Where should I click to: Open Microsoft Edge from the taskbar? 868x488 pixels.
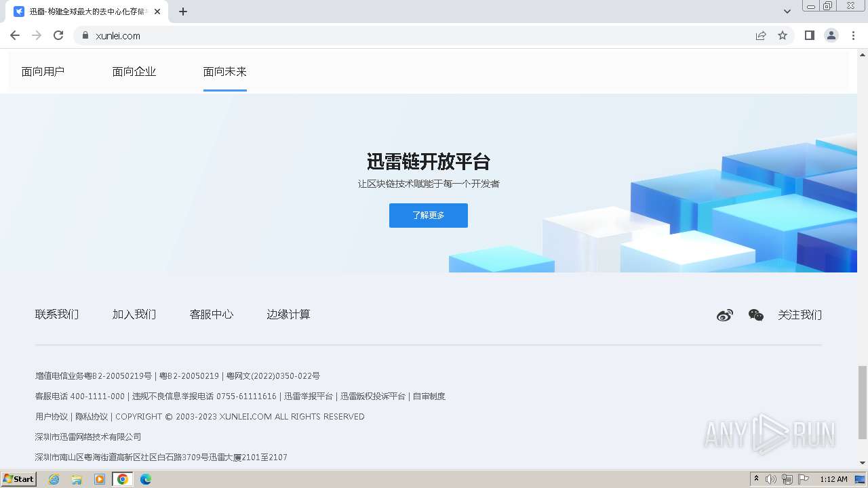pyautogui.click(x=146, y=479)
